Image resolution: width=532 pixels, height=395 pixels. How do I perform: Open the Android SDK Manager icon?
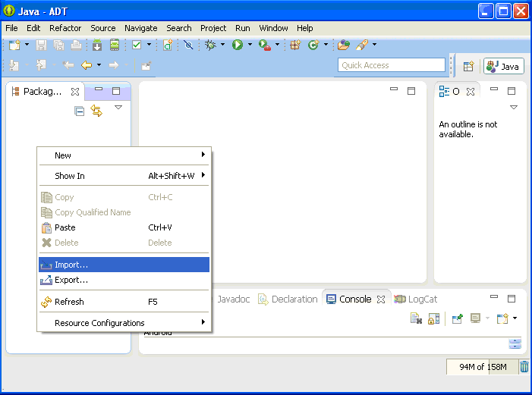[x=97, y=45]
